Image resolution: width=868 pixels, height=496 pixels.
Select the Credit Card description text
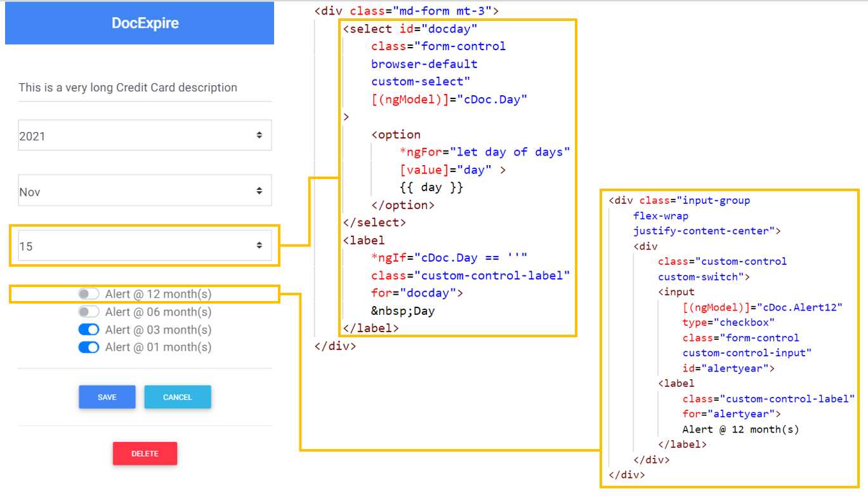point(127,87)
